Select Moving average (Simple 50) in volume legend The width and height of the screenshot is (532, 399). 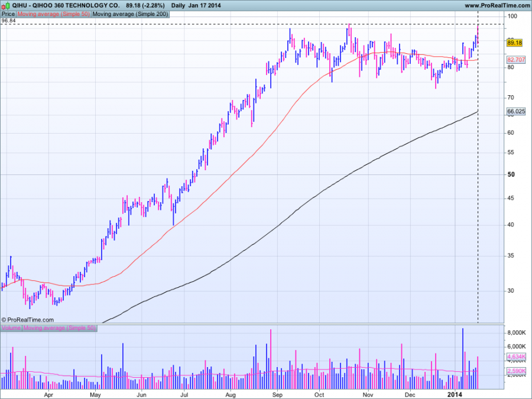click(x=59, y=328)
